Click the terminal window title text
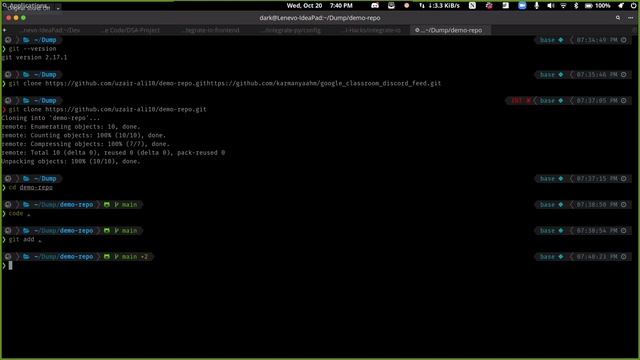640x360 pixels. [x=320, y=18]
